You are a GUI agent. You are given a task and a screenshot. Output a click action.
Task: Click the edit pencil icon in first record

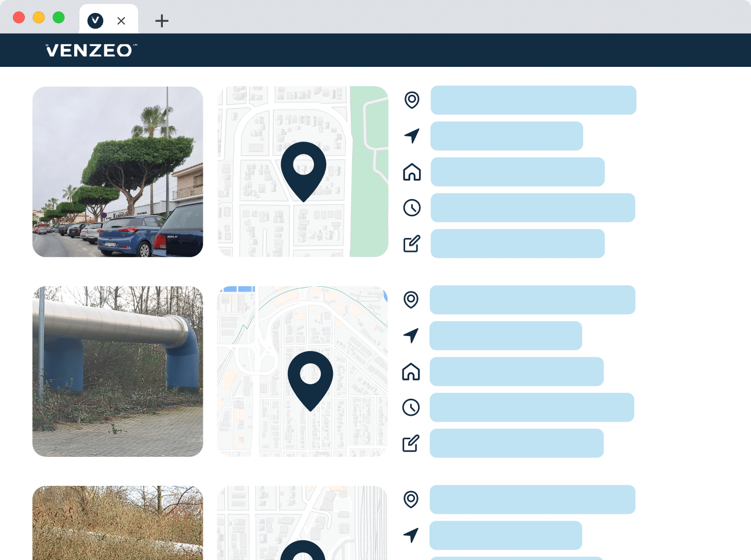pyautogui.click(x=412, y=244)
